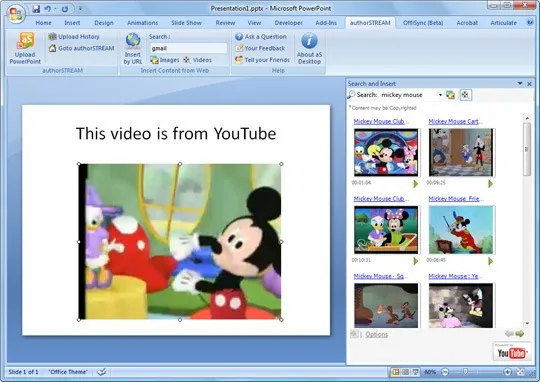Open the Add-Ins tab

pyautogui.click(x=326, y=23)
